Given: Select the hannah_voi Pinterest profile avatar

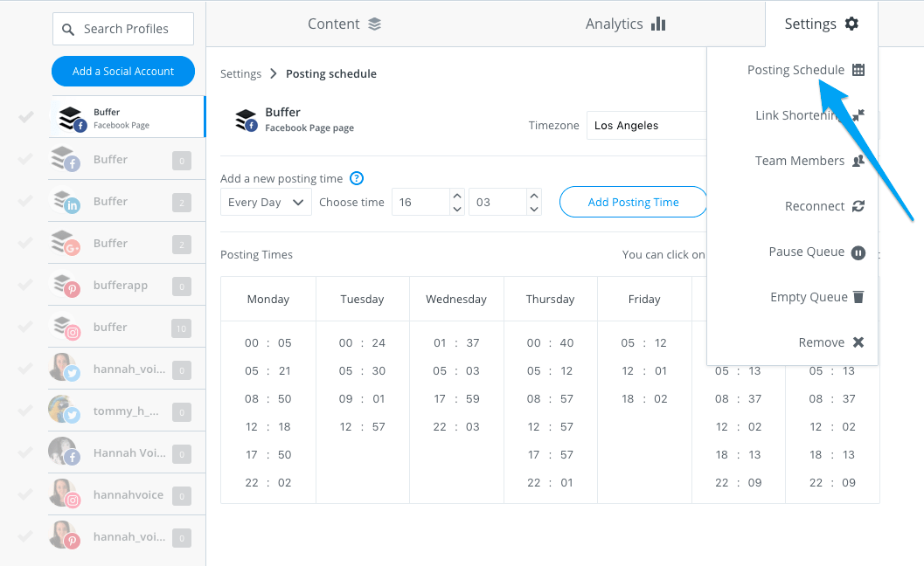Looking at the screenshot, I should tap(64, 535).
